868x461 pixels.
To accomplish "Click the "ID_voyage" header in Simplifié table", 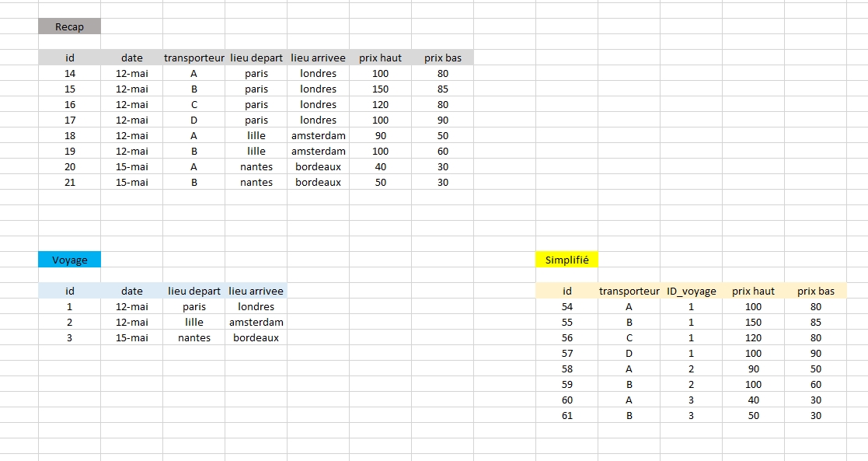I will (691, 290).
